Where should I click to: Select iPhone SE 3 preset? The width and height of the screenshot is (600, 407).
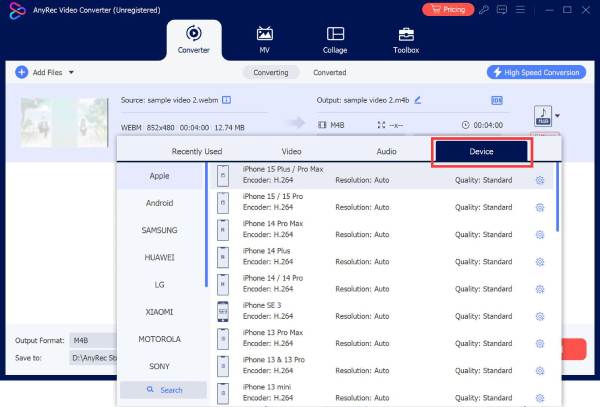point(381,311)
